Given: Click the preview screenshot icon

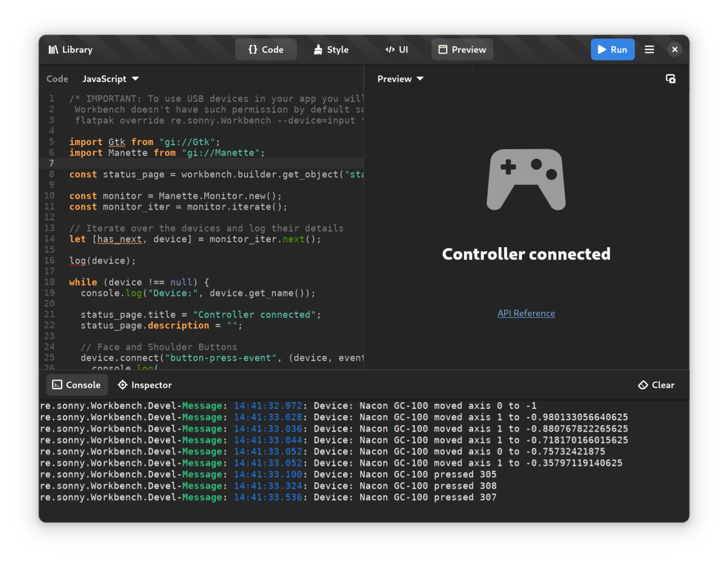Looking at the screenshot, I should 670,79.
